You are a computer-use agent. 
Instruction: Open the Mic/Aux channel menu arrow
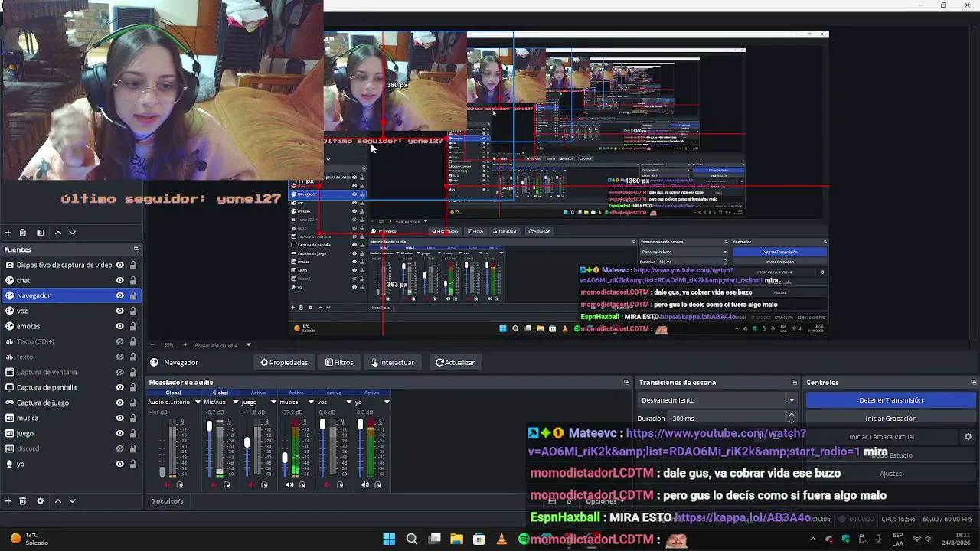click(235, 402)
